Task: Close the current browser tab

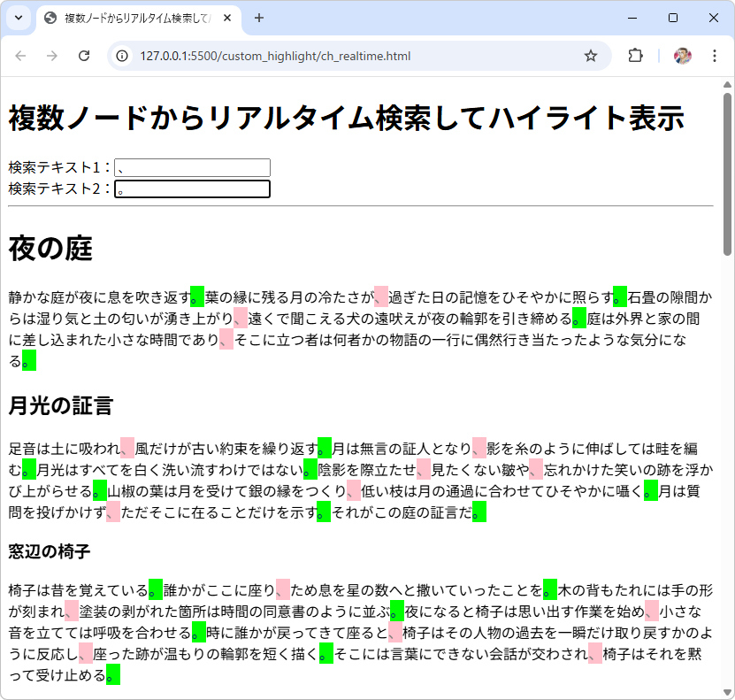Action: click(x=227, y=18)
